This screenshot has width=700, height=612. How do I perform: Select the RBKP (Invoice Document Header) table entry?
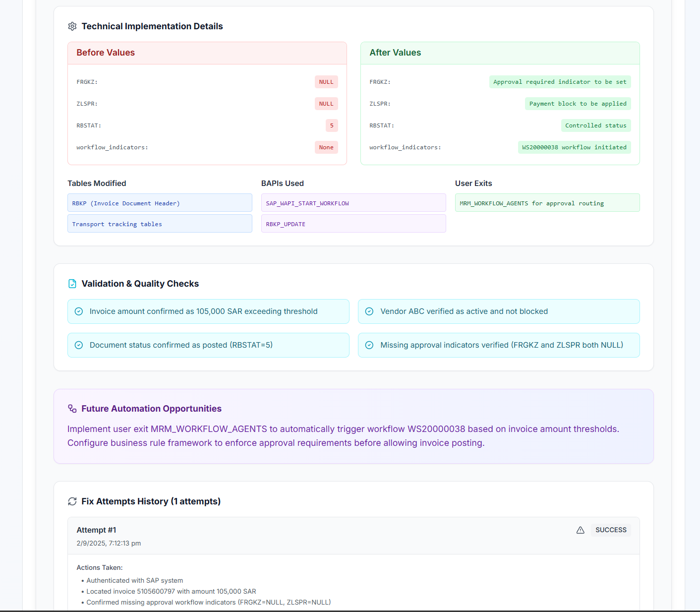click(x=160, y=203)
